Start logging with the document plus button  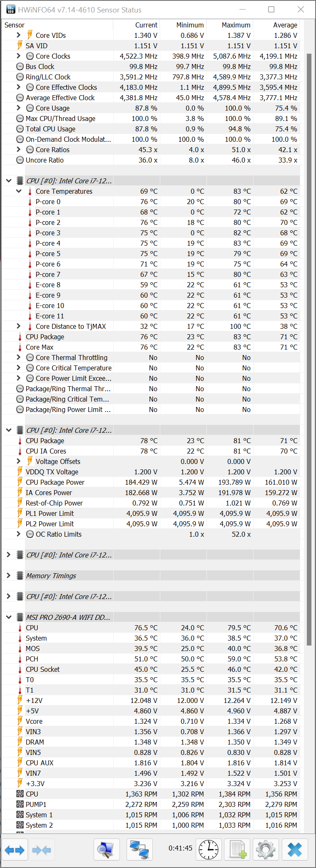click(237, 850)
